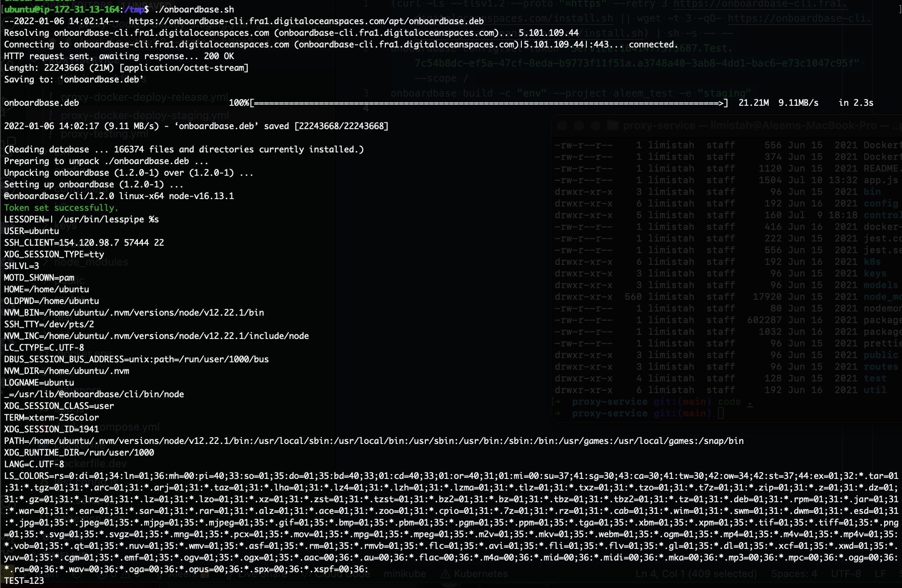Image resolution: width=902 pixels, height=588 pixels.
Task: Click the wget download progress bar
Action: click(x=489, y=103)
